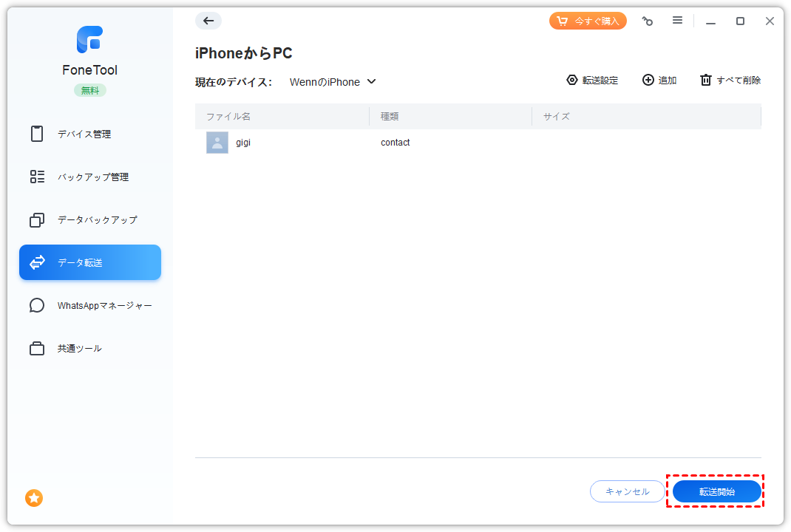The width and height of the screenshot is (791, 532).
Task: Open the hamburger menu in title bar
Action: 677,21
